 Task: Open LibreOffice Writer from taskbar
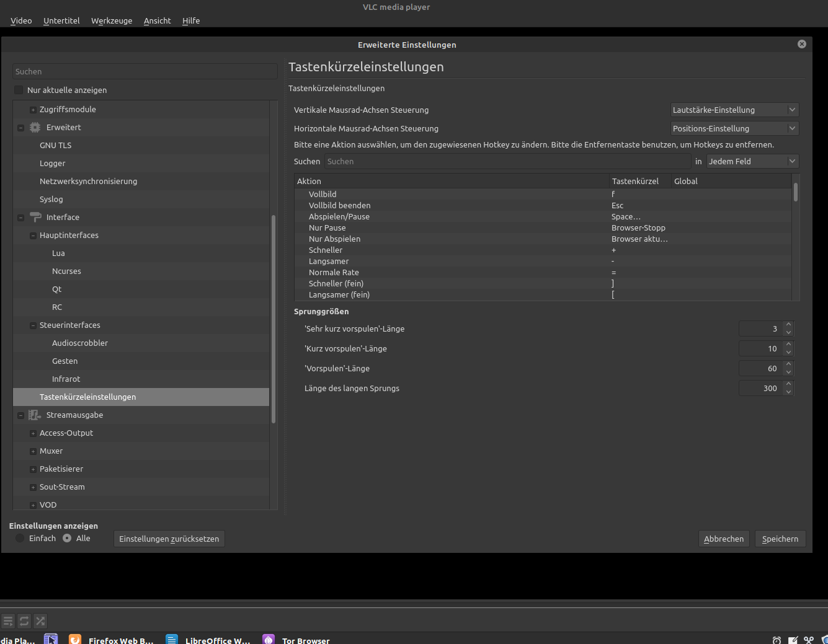[x=208, y=640]
